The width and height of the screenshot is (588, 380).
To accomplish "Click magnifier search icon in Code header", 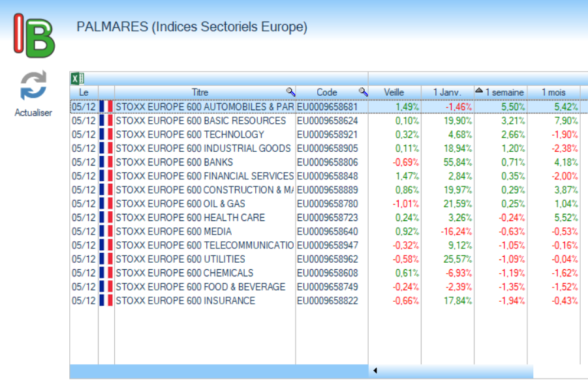I will (363, 92).
